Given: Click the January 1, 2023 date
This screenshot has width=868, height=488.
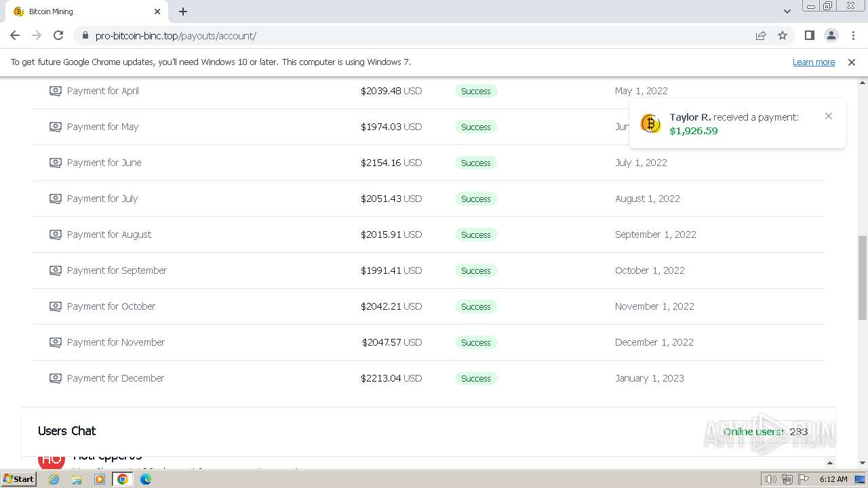Looking at the screenshot, I should [x=650, y=378].
